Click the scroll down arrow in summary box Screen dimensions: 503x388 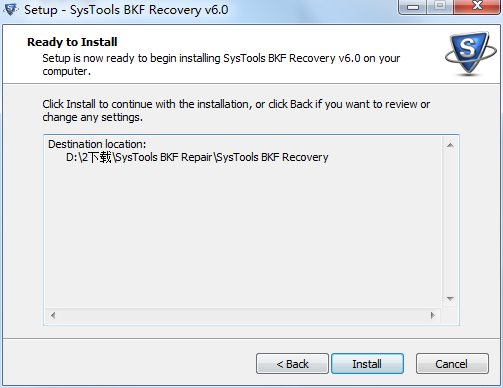pos(450,299)
